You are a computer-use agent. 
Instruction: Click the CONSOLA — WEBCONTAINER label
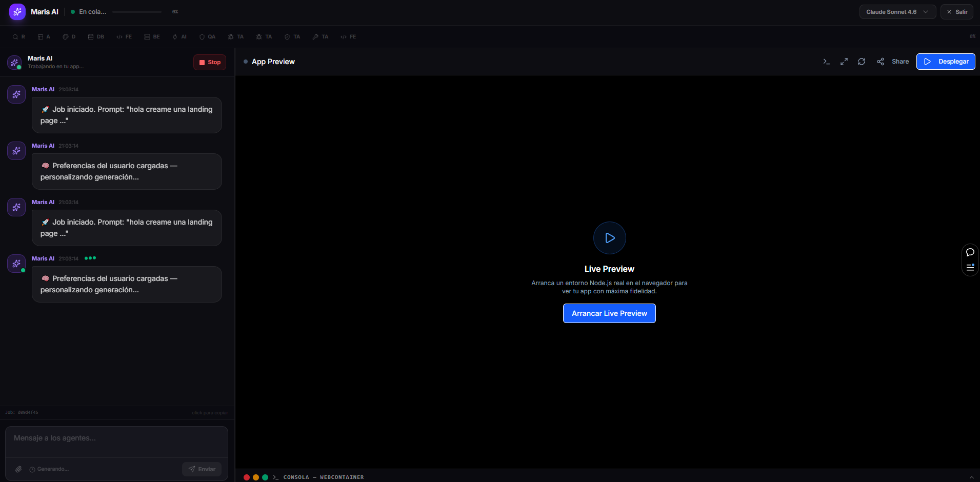point(324,477)
